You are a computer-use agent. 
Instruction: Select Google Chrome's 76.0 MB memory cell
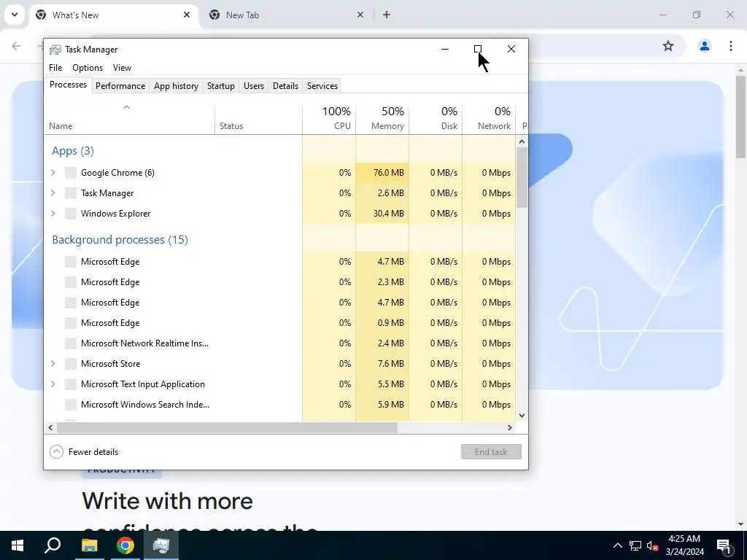[x=382, y=173]
